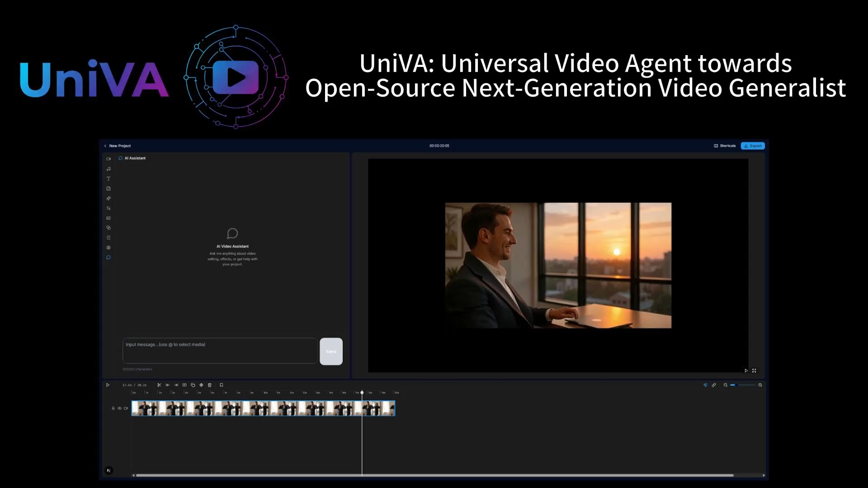The image size is (868, 488).
Task: Export the project
Action: click(x=753, y=145)
